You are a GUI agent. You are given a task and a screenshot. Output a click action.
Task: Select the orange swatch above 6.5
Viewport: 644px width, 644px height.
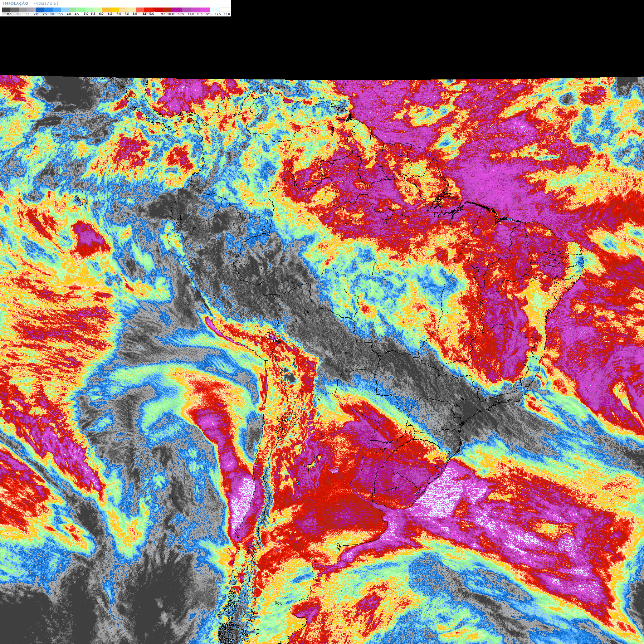tap(106, 10)
